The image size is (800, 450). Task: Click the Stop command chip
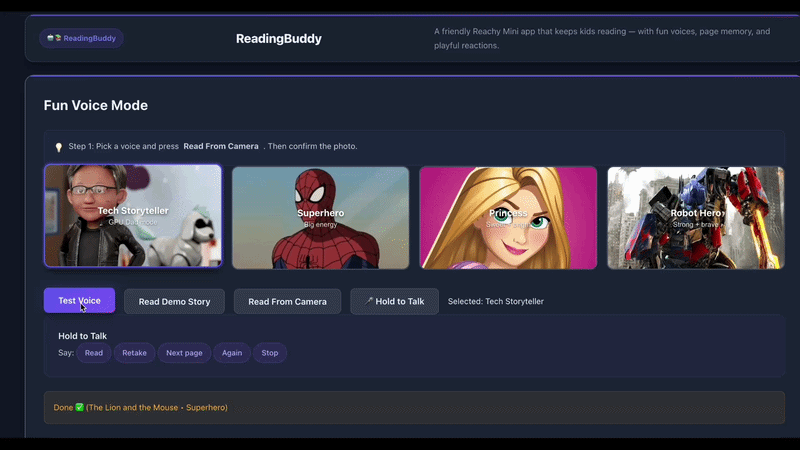tap(270, 353)
